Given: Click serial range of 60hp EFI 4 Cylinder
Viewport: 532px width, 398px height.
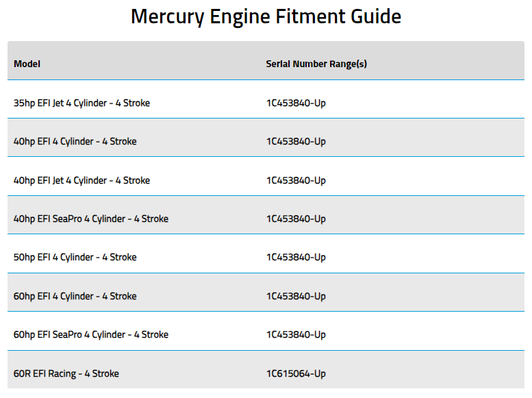Looking at the screenshot, I should point(296,296).
